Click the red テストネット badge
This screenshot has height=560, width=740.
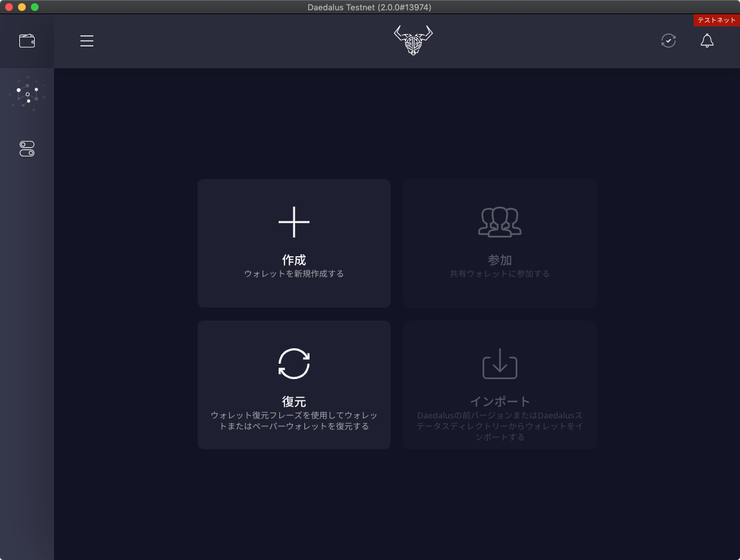point(716,20)
